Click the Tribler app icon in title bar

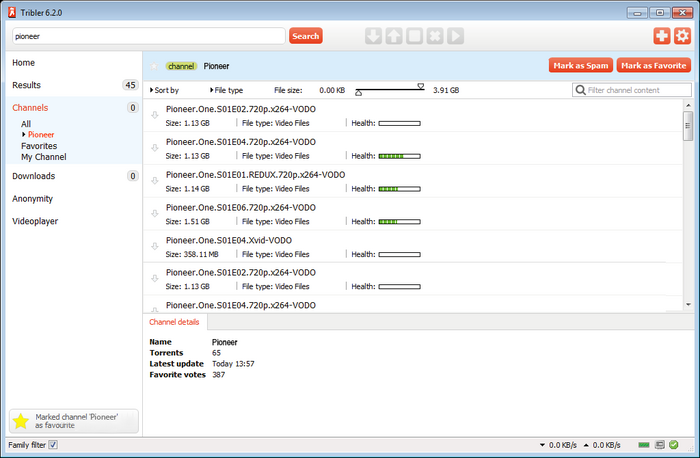click(x=12, y=12)
